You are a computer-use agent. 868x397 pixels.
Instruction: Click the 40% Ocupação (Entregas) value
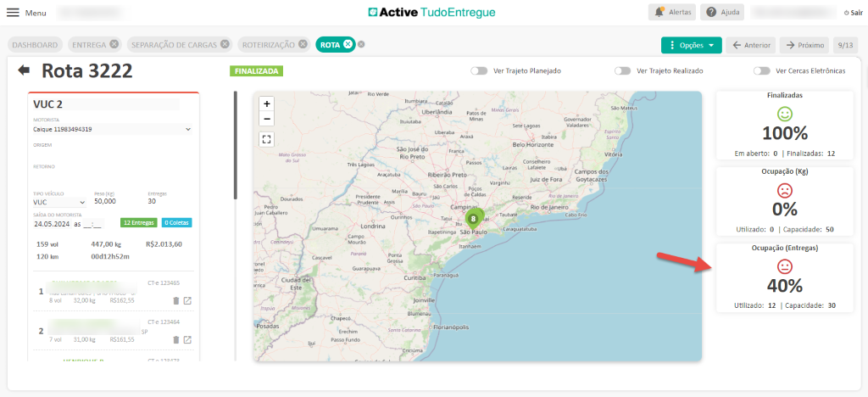(785, 286)
